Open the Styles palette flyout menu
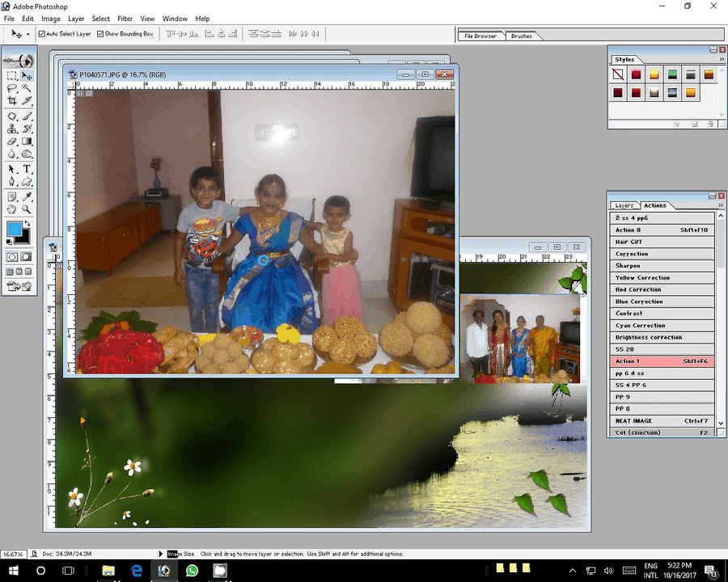Image resolution: width=728 pixels, height=582 pixels. tap(722, 59)
